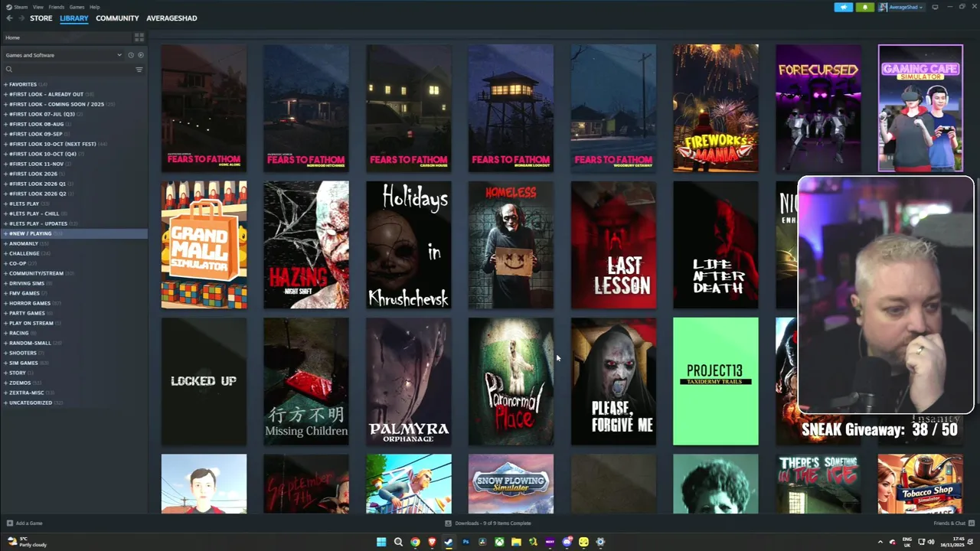
Task: Click the taskbar volume icon
Action: (x=931, y=542)
